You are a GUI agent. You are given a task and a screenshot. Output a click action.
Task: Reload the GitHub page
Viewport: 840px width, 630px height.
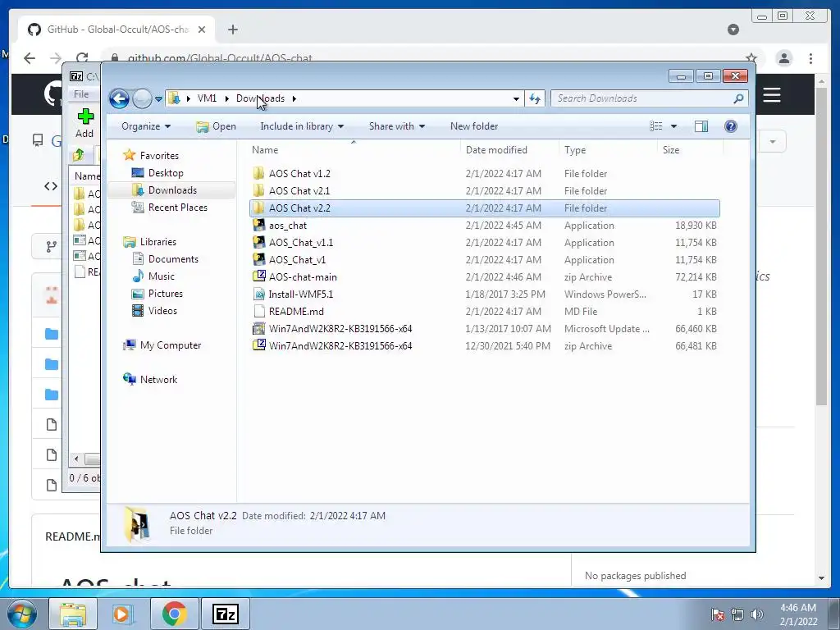coord(81,58)
